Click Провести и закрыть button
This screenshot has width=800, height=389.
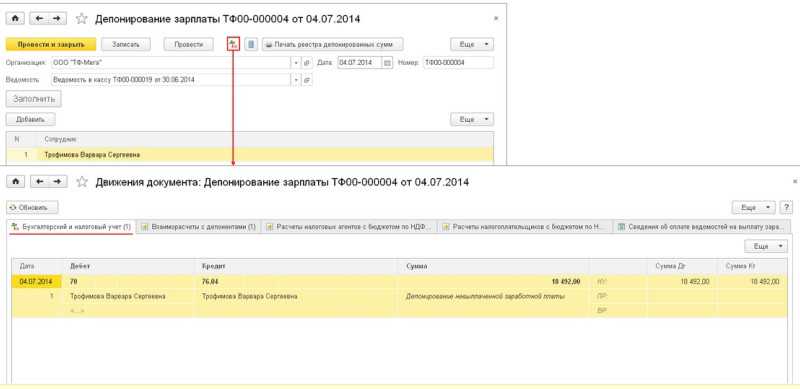pyautogui.click(x=51, y=44)
